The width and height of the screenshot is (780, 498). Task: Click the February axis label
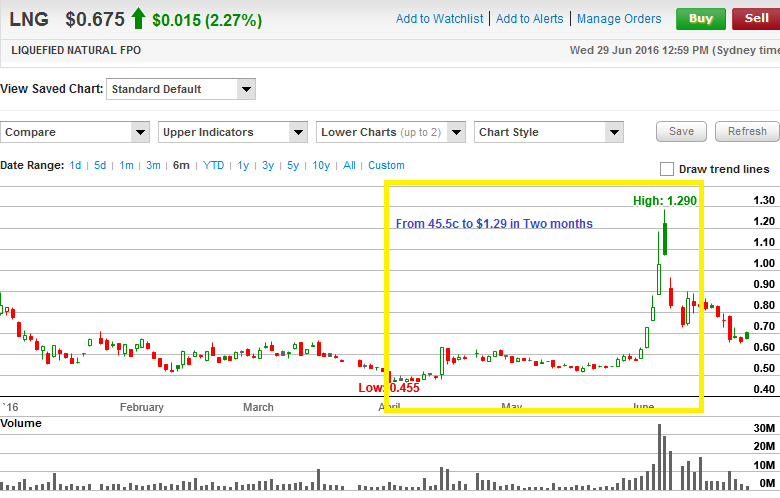[x=142, y=407]
